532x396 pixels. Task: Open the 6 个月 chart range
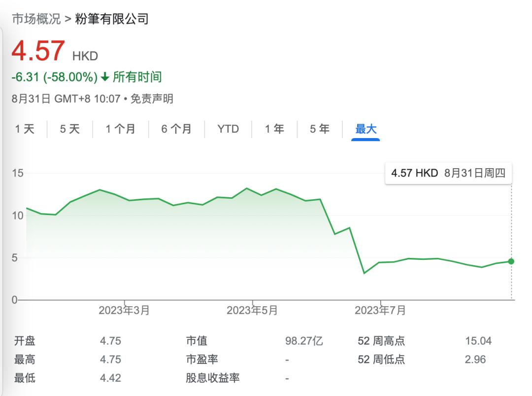click(176, 129)
